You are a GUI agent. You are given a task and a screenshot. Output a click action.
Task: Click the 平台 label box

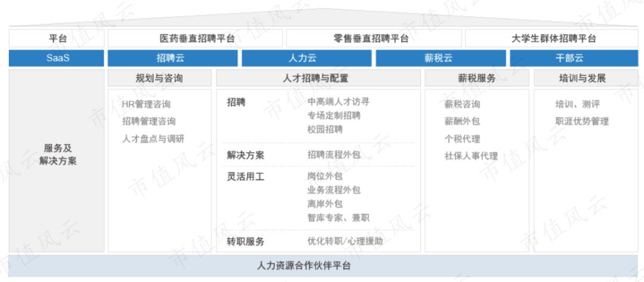click(x=57, y=38)
